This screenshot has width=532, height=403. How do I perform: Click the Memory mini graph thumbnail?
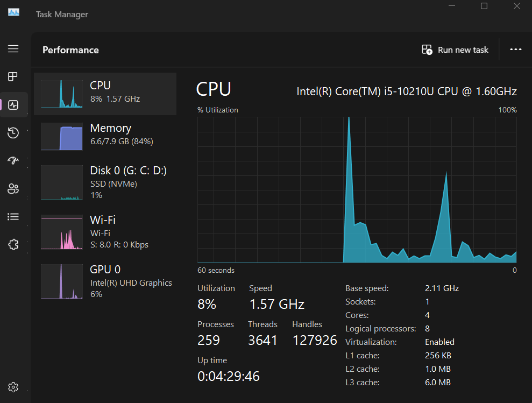click(62, 136)
